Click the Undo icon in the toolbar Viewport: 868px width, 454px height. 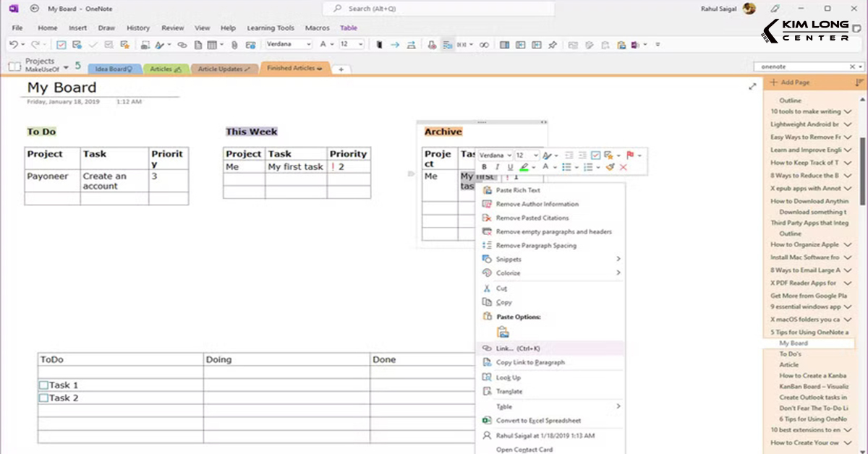tap(12, 44)
